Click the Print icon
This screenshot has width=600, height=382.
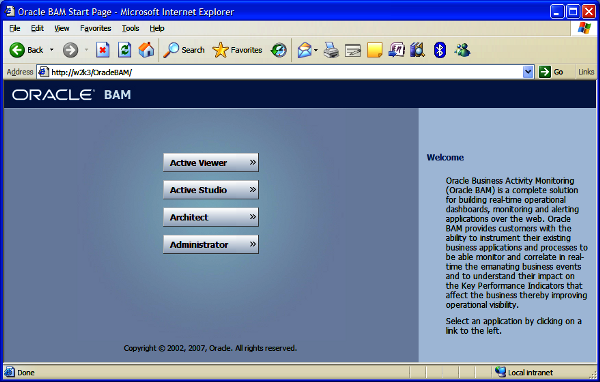pyautogui.click(x=331, y=50)
